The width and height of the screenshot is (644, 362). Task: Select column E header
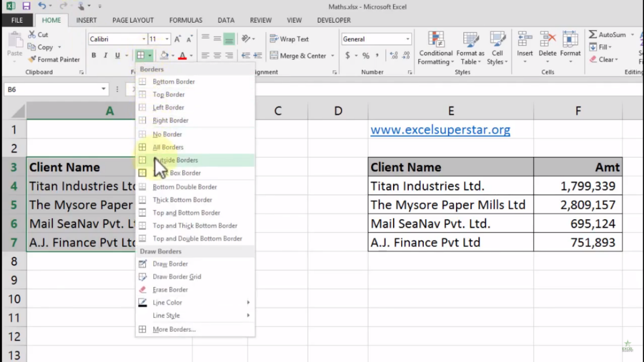point(451,111)
